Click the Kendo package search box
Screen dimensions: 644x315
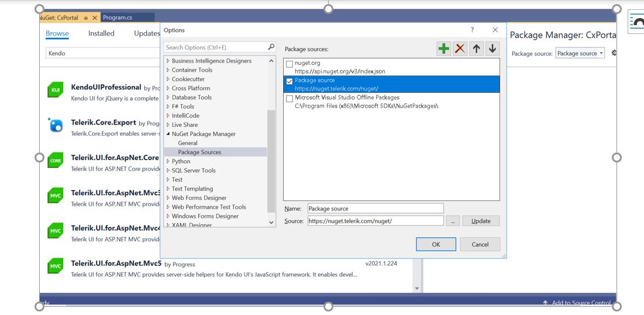(x=103, y=53)
